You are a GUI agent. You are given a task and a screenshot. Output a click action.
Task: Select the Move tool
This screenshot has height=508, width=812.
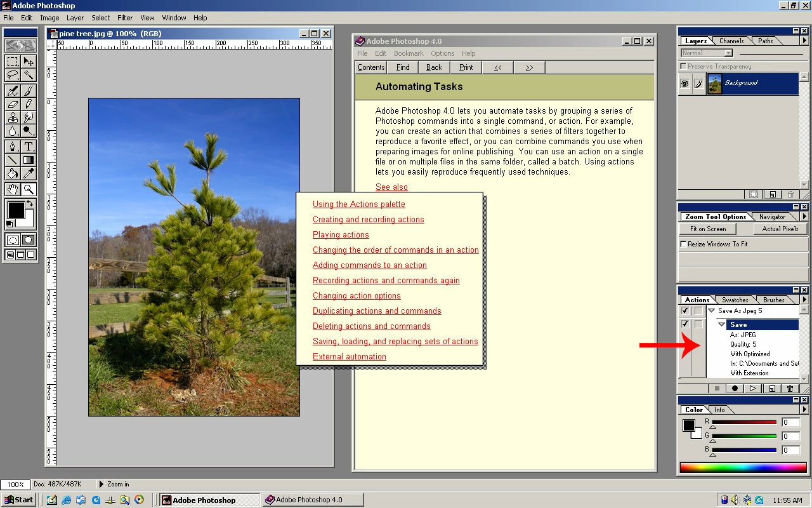[x=29, y=62]
